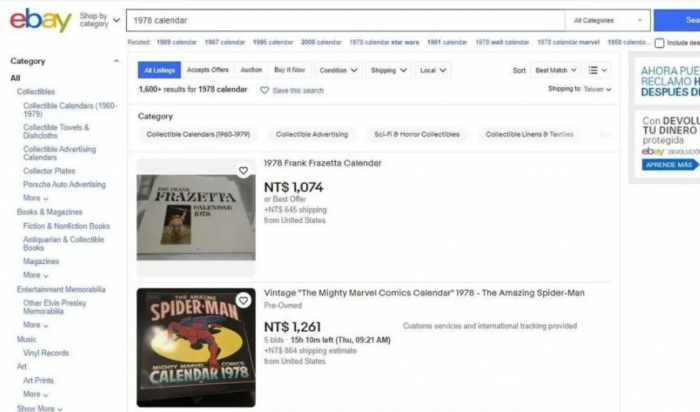Open Collectible Calendars (1960-1979) sidebar link

[70, 110]
